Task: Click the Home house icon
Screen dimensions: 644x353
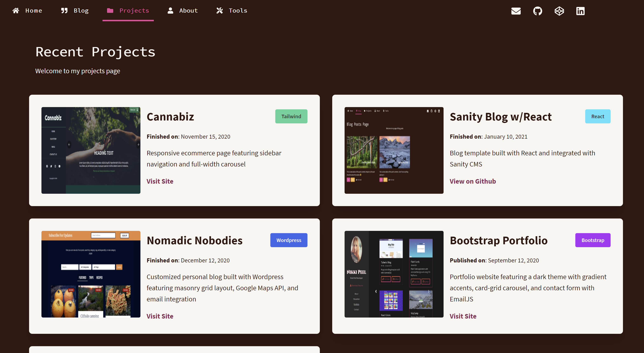Action: (x=16, y=11)
